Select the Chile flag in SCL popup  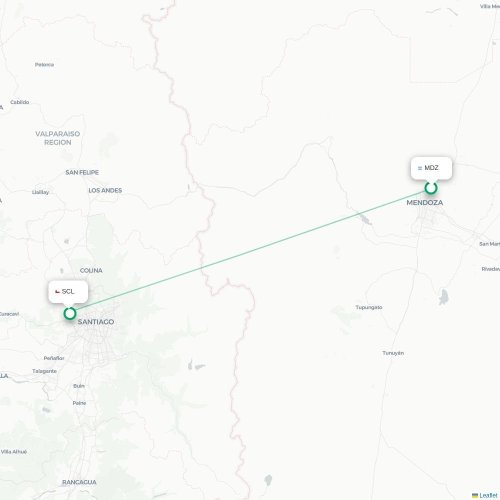click(x=57, y=292)
